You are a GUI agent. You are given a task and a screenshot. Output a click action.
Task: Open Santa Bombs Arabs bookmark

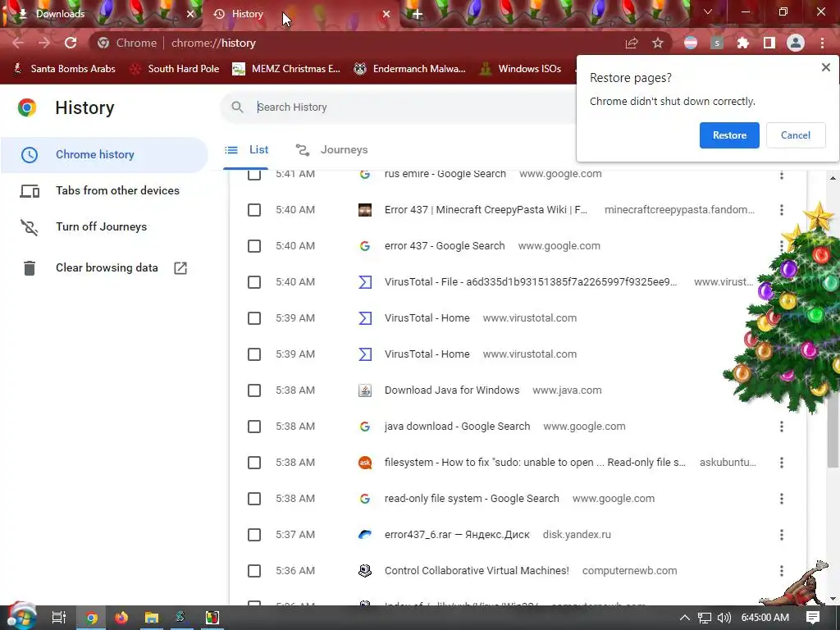click(x=64, y=69)
